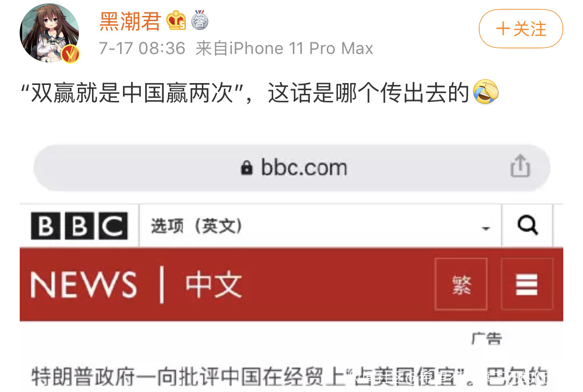Expand the 选项（英文）dropdown
This screenshot has width=583, height=392.
[320, 226]
